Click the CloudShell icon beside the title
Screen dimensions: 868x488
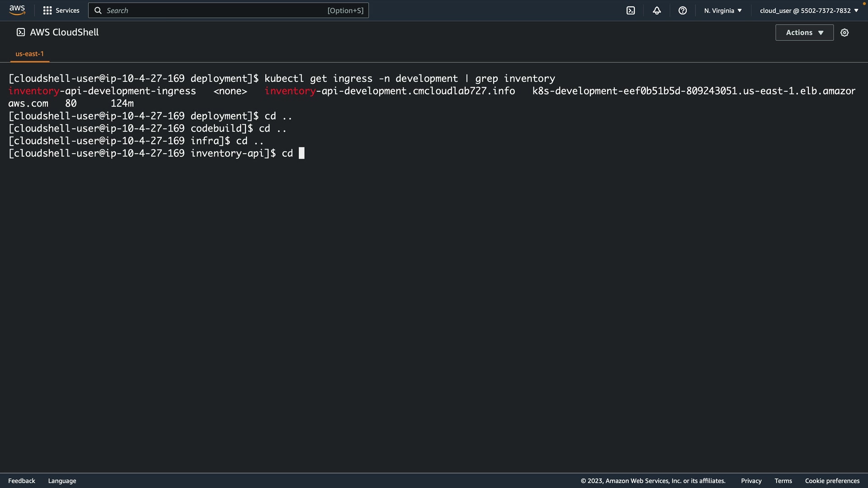coord(21,32)
